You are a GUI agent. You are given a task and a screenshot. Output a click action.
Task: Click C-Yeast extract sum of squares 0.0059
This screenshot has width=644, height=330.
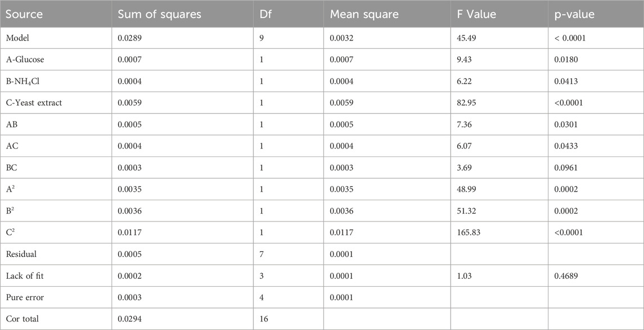pos(130,103)
